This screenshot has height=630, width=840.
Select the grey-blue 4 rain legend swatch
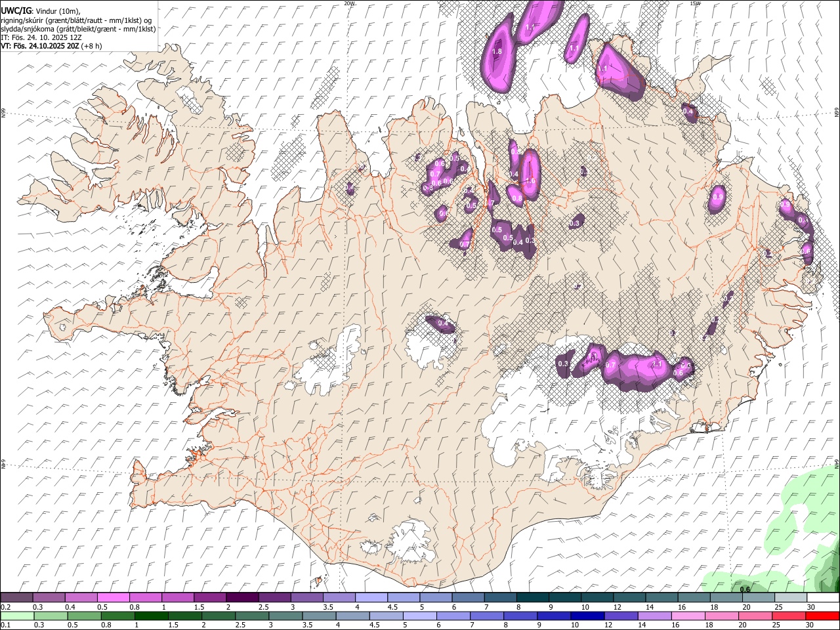352,616
